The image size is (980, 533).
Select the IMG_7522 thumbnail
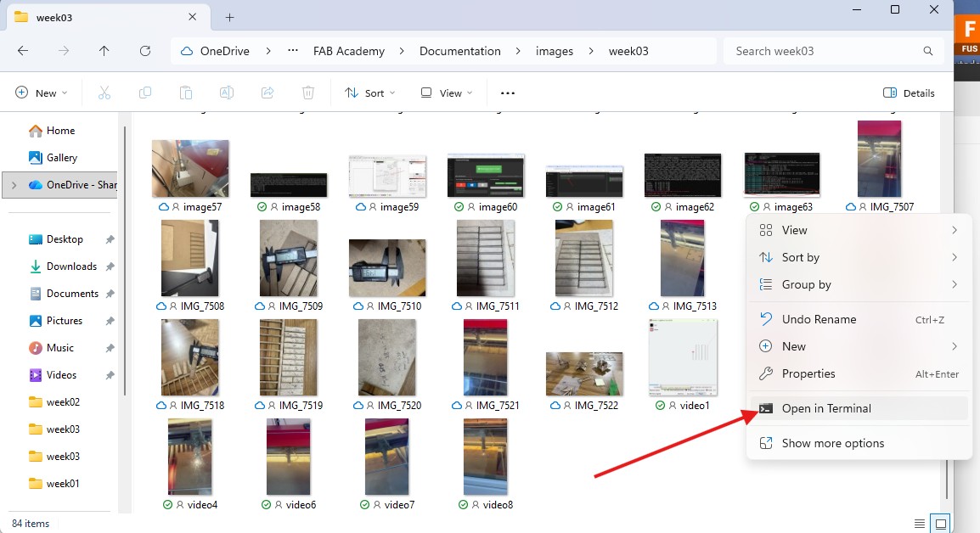tap(584, 373)
